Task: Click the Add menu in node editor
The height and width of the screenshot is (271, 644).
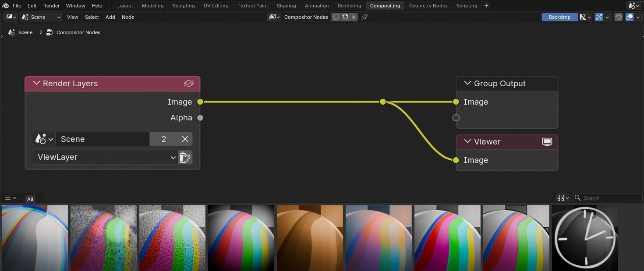Action: [110, 17]
